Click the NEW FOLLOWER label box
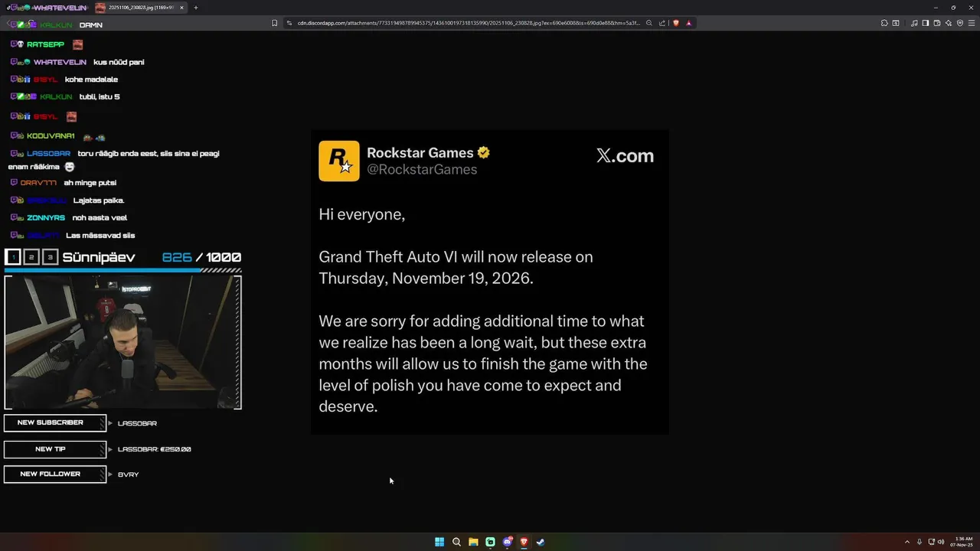 (54, 474)
